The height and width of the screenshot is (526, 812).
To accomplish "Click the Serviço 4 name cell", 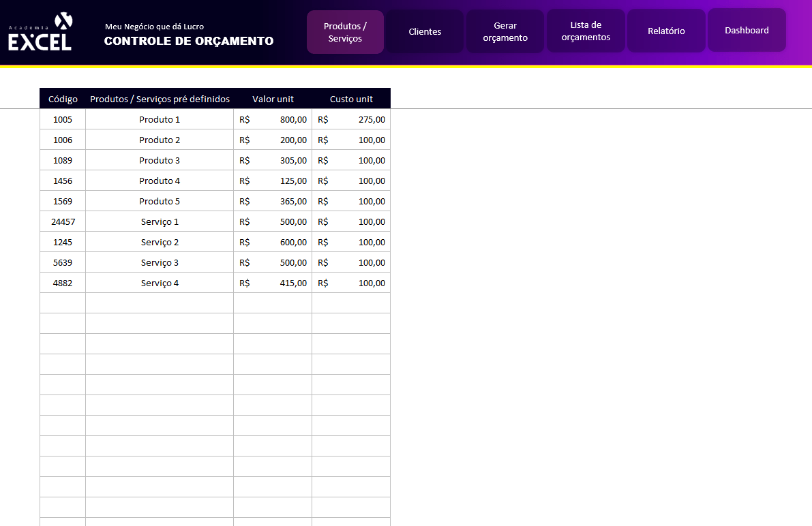I will tap(160, 283).
